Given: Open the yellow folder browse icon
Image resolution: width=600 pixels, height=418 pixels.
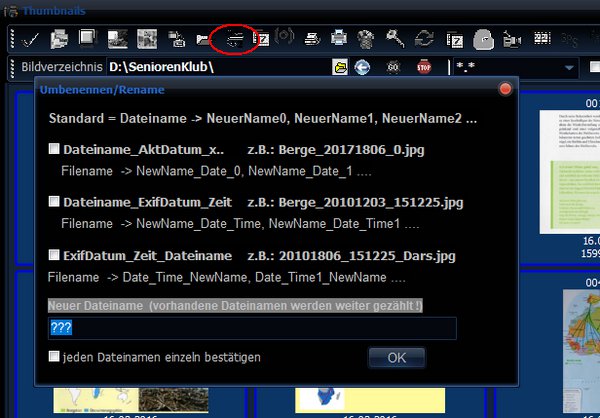Looking at the screenshot, I should (340, 67).
